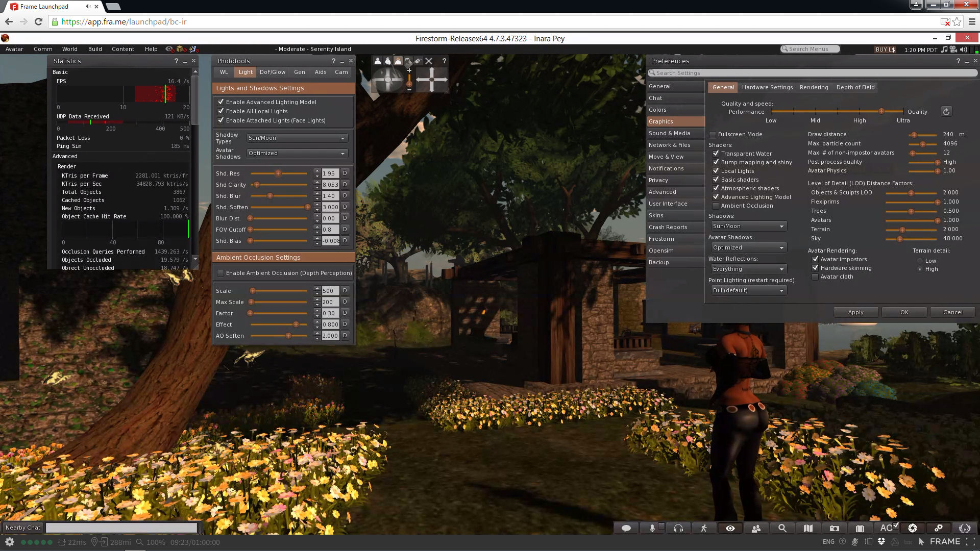The height and width of the screenshot is (551, 980).
Task: Select front view avatar camera preset
Action: 378,61
